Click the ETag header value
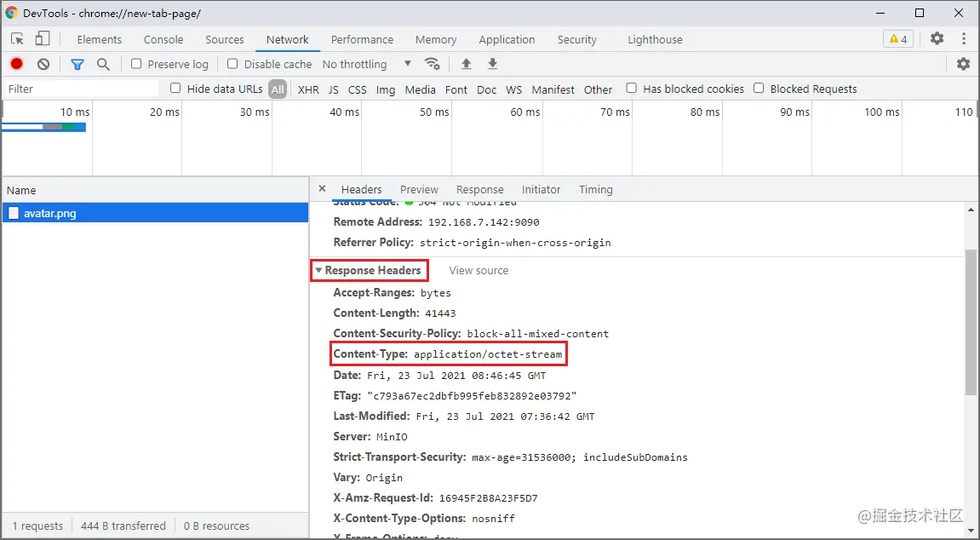 [472, 395]
